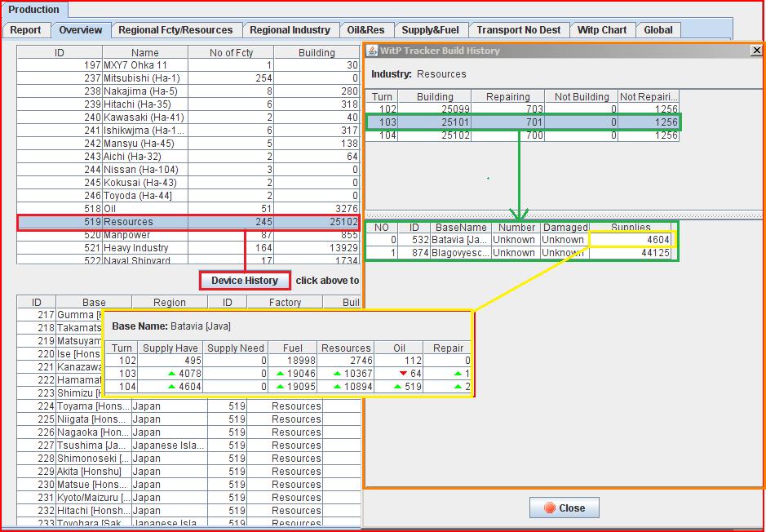Click BaseName header in Build History
This screenshot has height=532, width=766.
[461, 227]
